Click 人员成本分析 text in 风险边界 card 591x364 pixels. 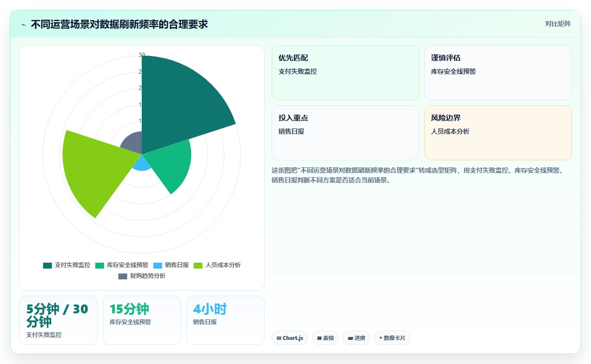450,131
